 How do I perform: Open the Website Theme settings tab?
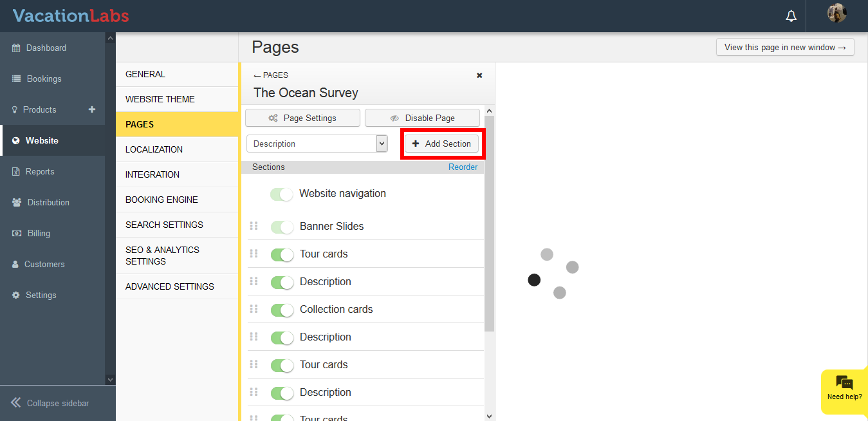pyautogui.click(x=160, y=99)
